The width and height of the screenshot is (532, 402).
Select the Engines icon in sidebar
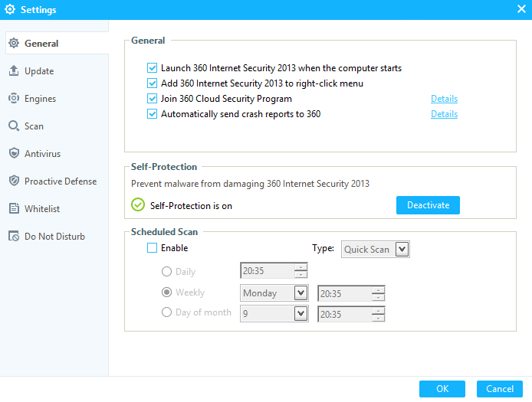pos(14,98)
